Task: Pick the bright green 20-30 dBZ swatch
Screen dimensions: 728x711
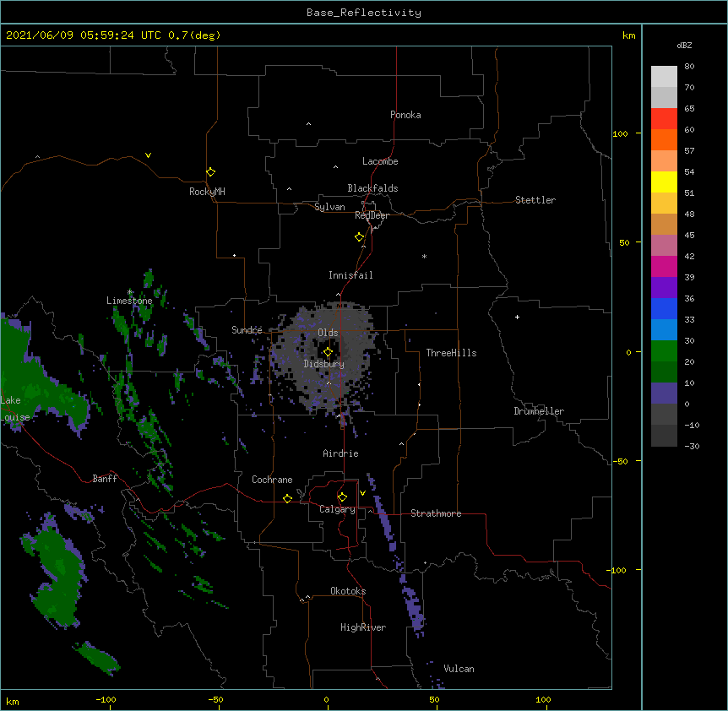Action: [x=664, y=351]
